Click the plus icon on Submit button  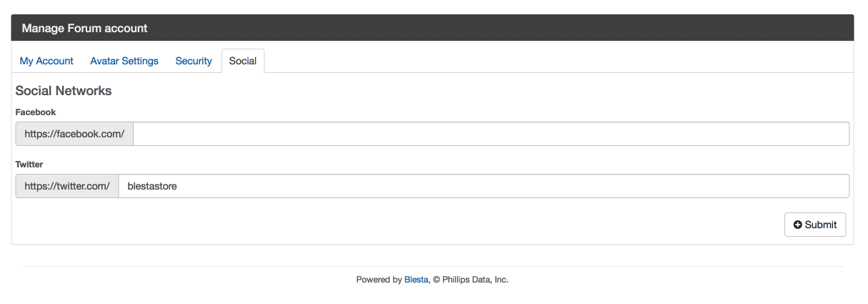(798, 225)
